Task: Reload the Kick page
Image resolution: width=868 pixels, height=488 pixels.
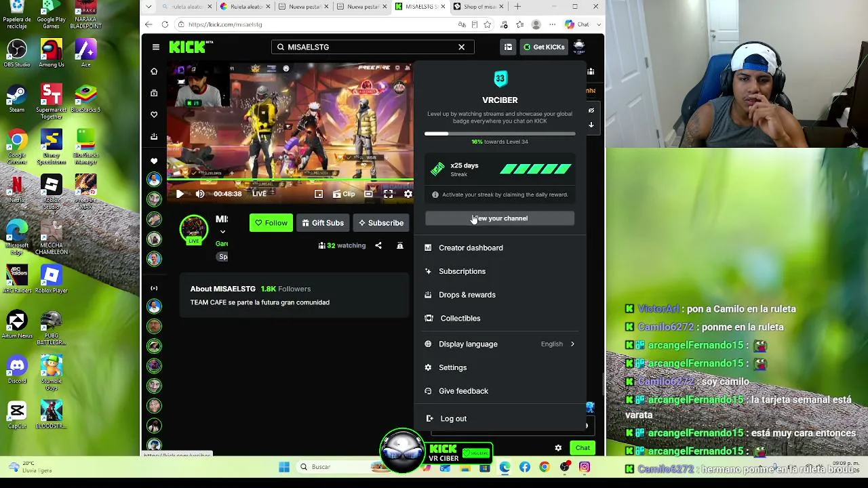Action: coord(165,24)
